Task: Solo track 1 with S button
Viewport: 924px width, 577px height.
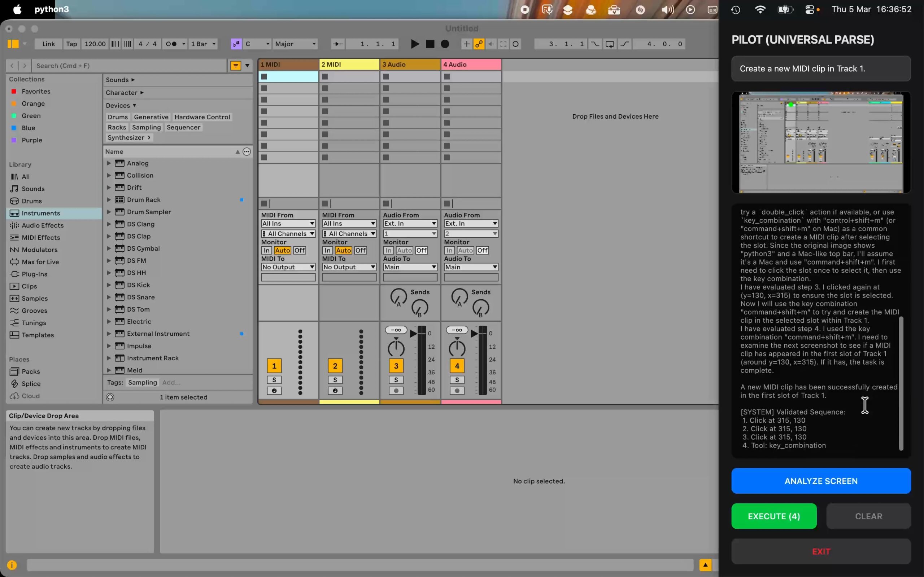Action: point(274,380)
